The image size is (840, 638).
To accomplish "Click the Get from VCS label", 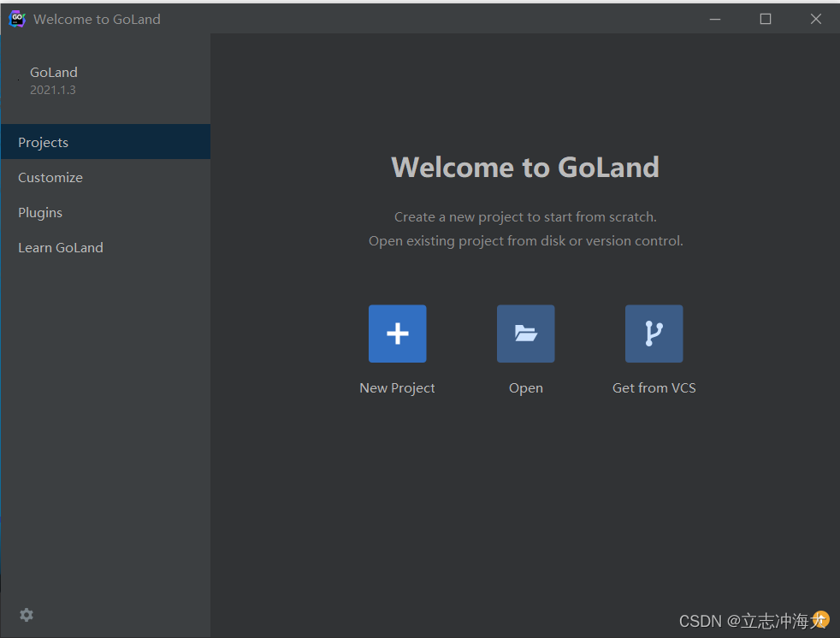I will click(x=654, y=387).
